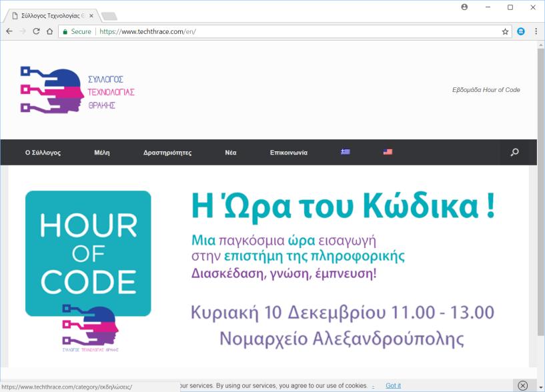The height and width of the screenshot is (392, 545).
Task: Click the Chrome profile avatar icon
Action: click(x=464, y=7)
